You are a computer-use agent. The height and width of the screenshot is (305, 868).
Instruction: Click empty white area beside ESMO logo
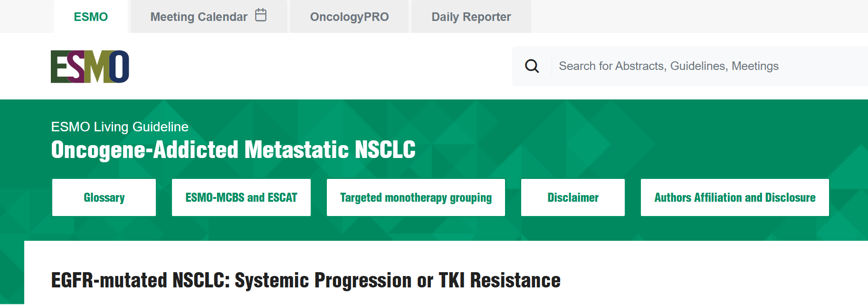point(318,67)
